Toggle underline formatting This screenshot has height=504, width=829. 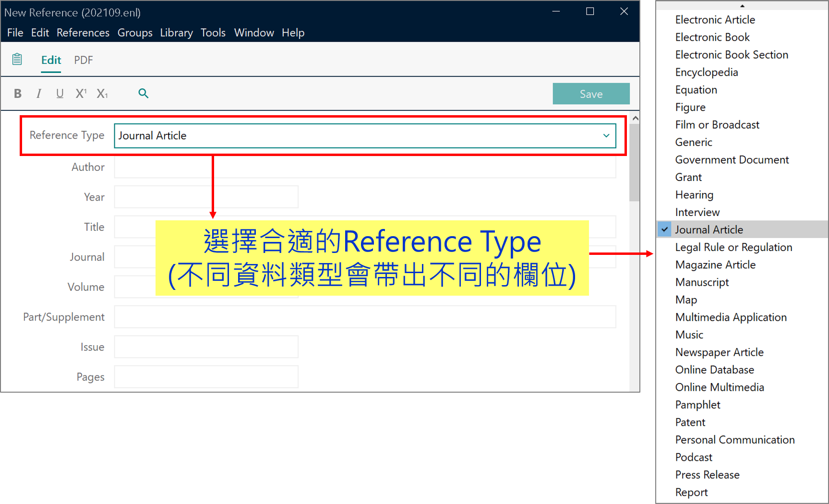60,94
